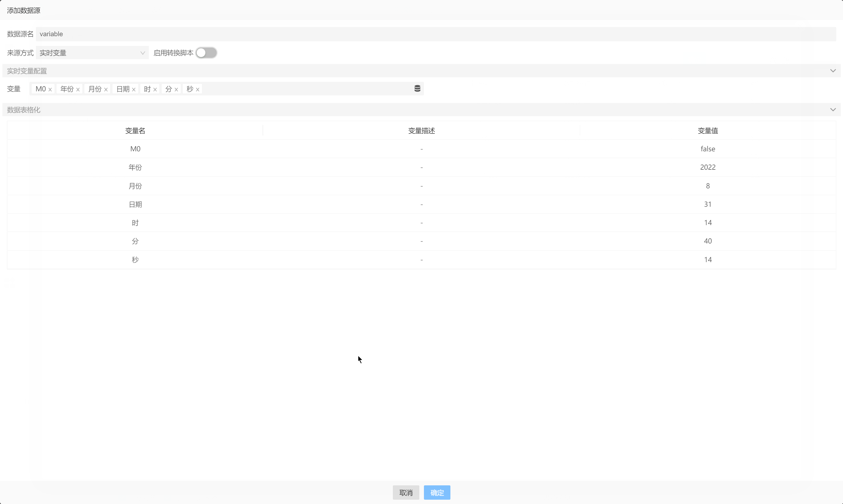The image size is (843, 504).
Task: Select the M0 cell in table
Action: tap(135, 149)
